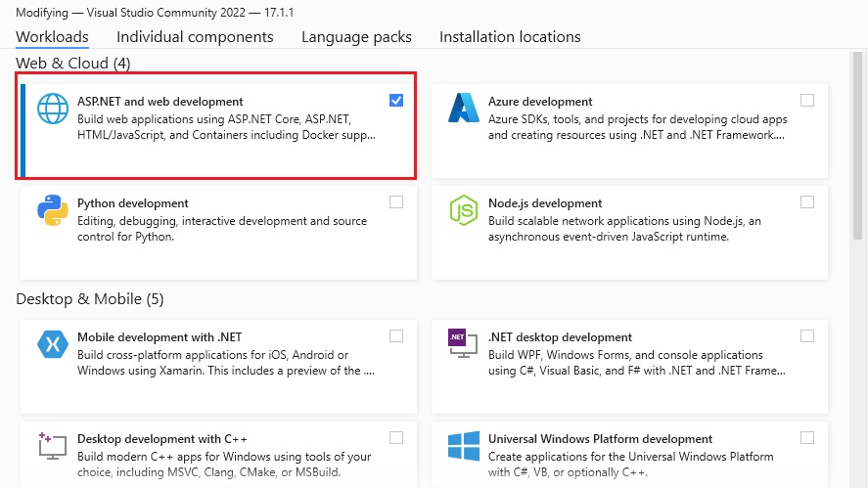Click the 'Universal Windows Platform development' title
This screenshot has width=868, height=488.
point(600,439)
